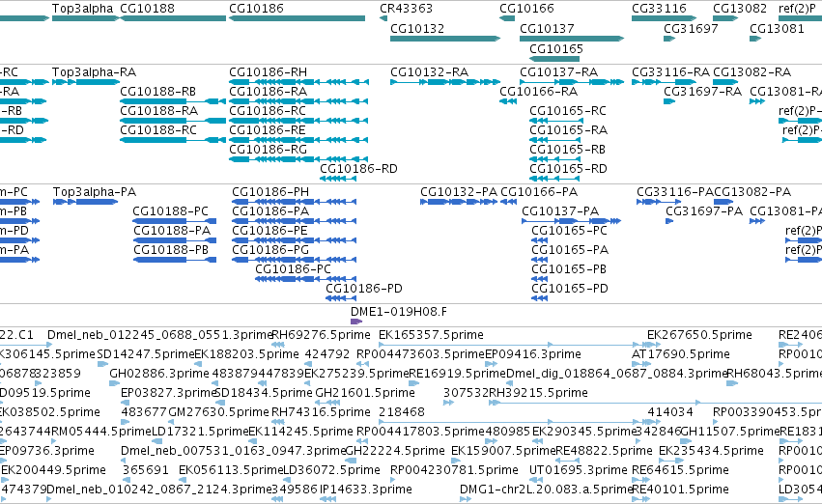Select the CG13081 gene label
This screenshot has height=504, width=822.
point(777,28)
